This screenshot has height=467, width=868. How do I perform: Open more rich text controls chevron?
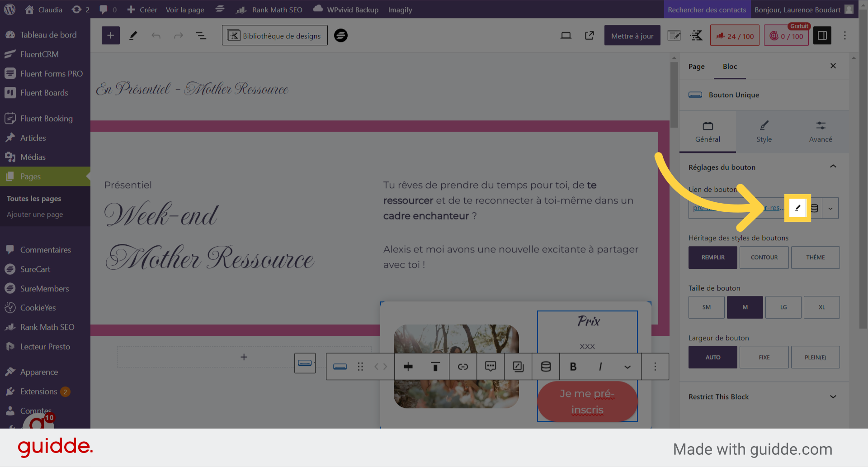[x=627, y=367]
